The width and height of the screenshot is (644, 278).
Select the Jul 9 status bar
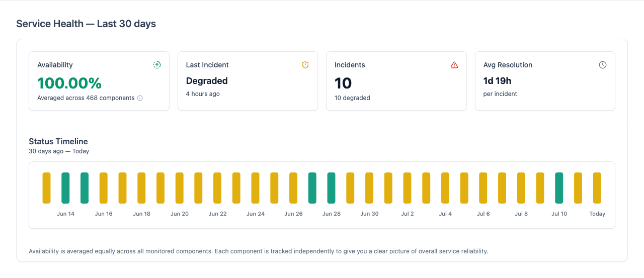(540, 188)
